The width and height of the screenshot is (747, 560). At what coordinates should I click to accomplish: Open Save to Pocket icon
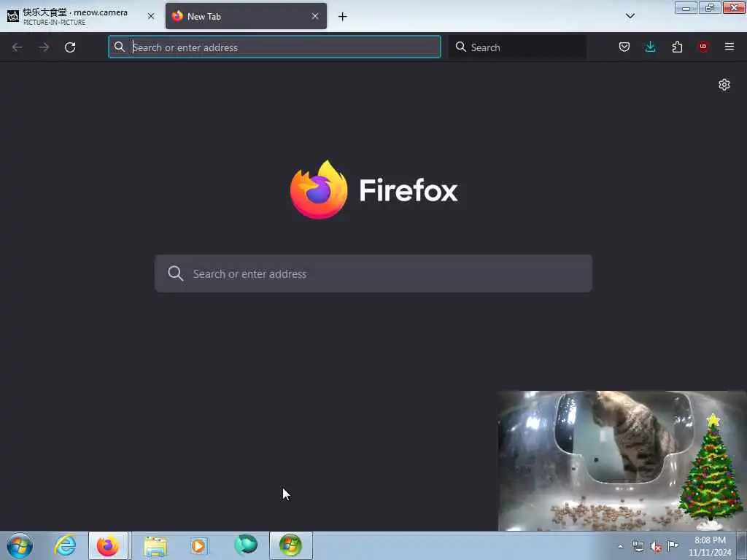[x=624, y=47]
